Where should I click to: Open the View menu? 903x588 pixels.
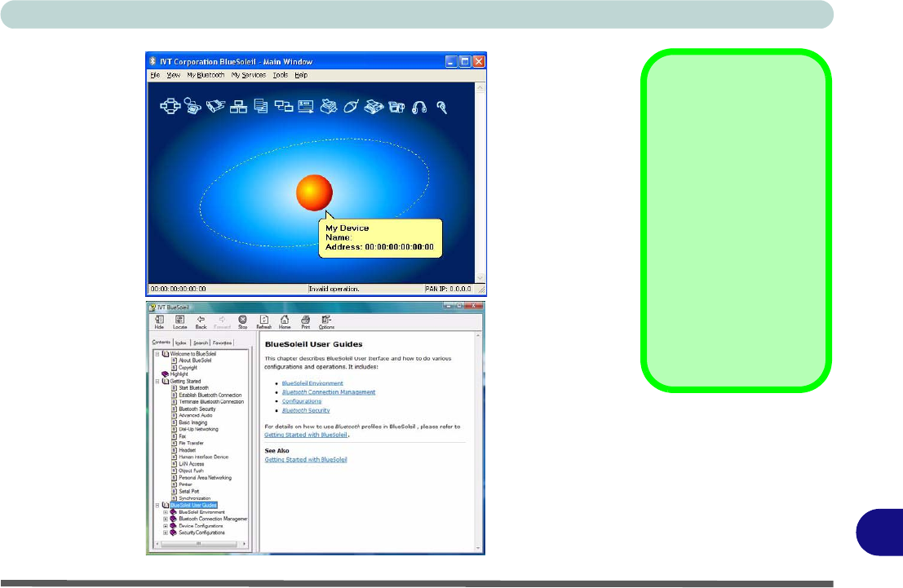[x=174, y=75]
